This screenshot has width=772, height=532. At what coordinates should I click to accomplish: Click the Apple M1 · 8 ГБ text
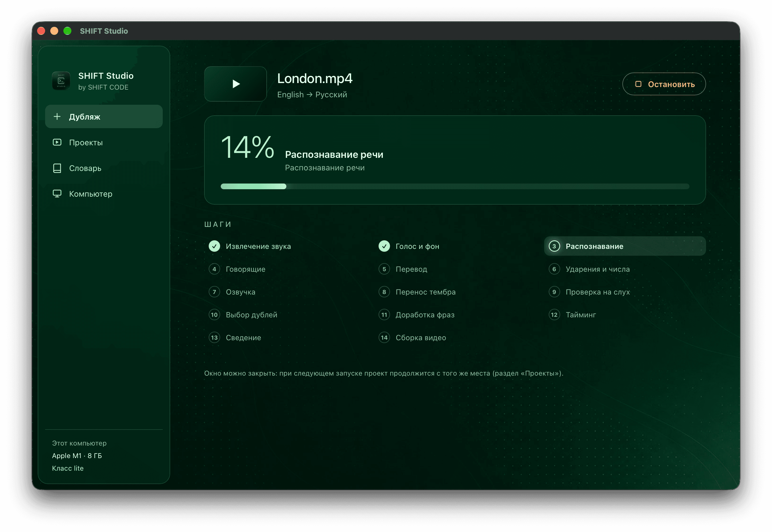coord(77,456)
